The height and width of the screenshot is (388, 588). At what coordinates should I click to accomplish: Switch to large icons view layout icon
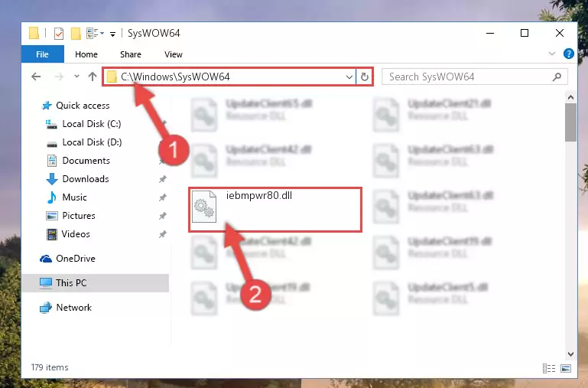[566, 369]
